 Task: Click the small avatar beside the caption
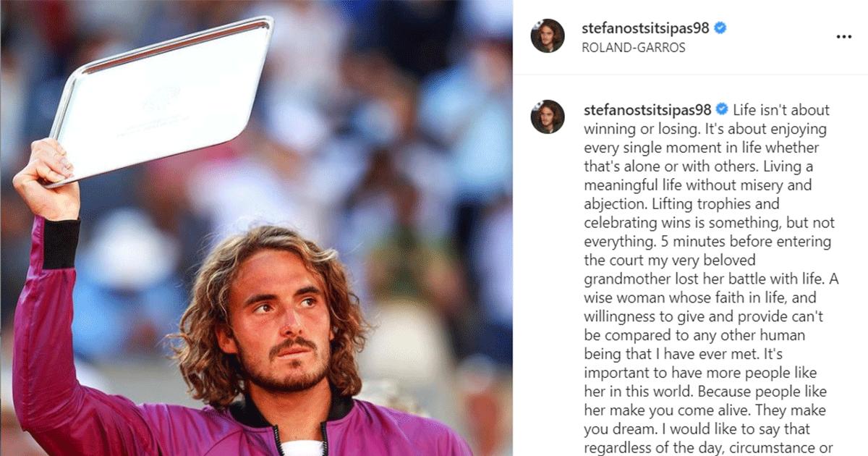548,117
